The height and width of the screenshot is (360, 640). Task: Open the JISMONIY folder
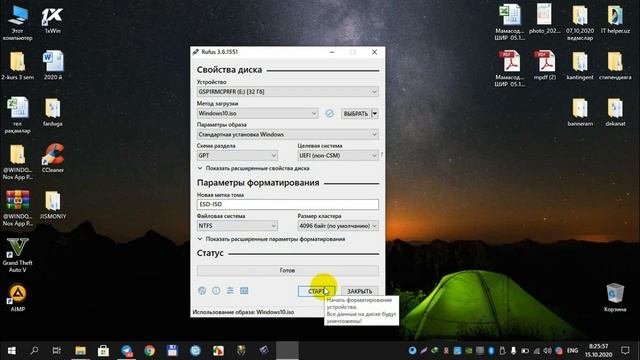(53, 205)
